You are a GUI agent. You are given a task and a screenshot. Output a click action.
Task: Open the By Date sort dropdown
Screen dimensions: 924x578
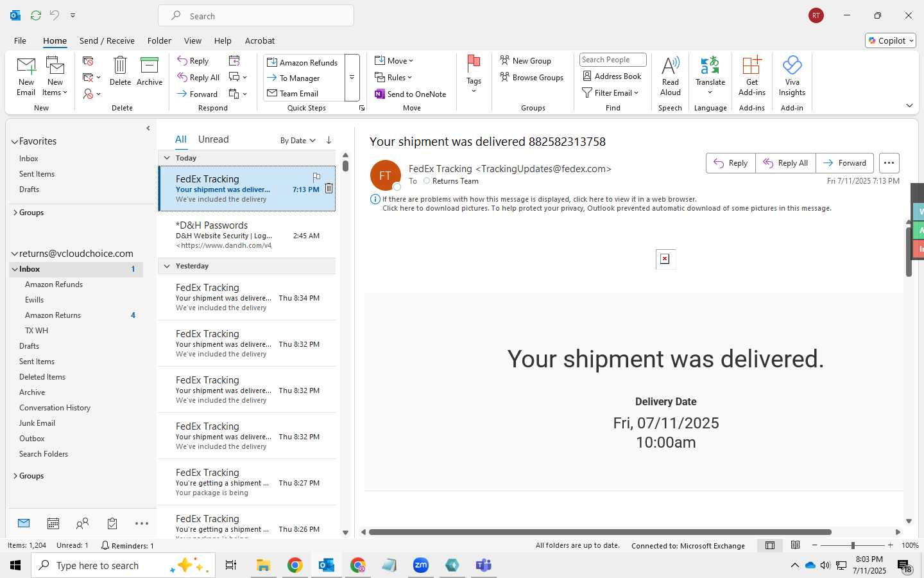click(298, 140)
